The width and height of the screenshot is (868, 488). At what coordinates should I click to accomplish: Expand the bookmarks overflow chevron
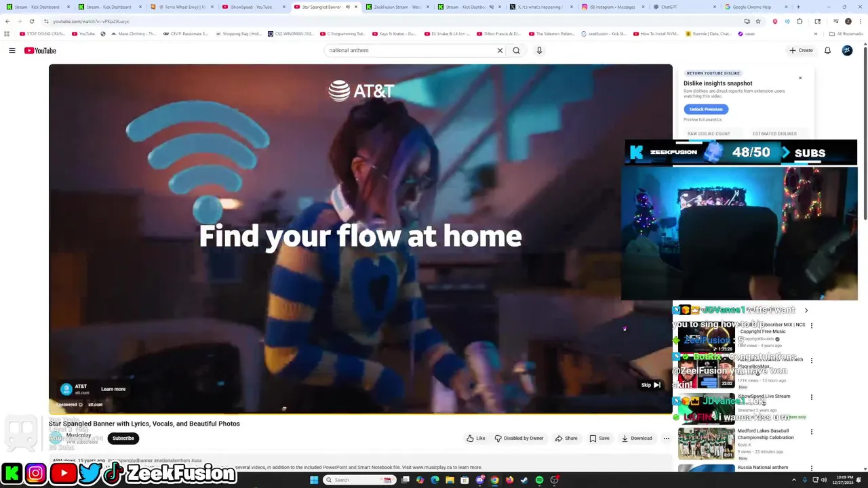point(816,34)
